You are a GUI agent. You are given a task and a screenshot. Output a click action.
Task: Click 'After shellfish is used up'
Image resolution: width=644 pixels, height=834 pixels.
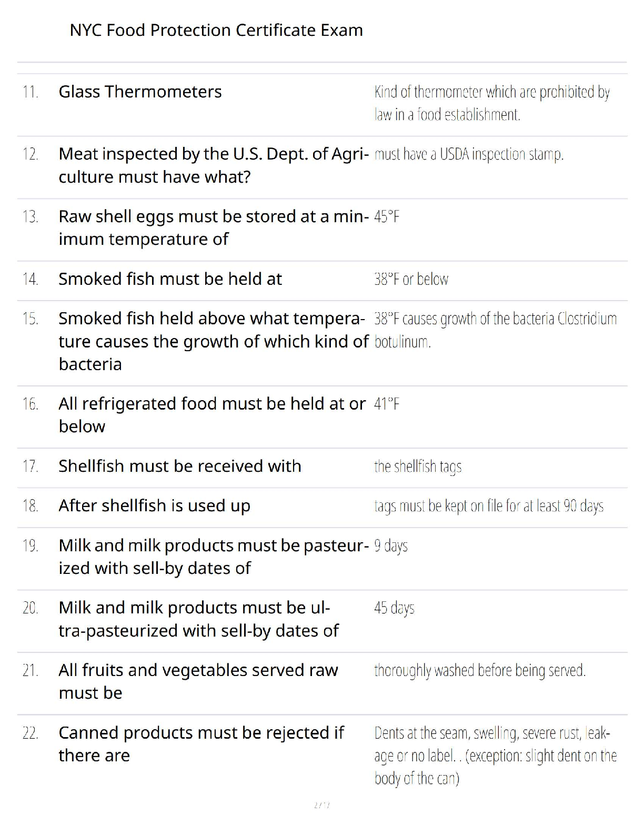point(154,505)
